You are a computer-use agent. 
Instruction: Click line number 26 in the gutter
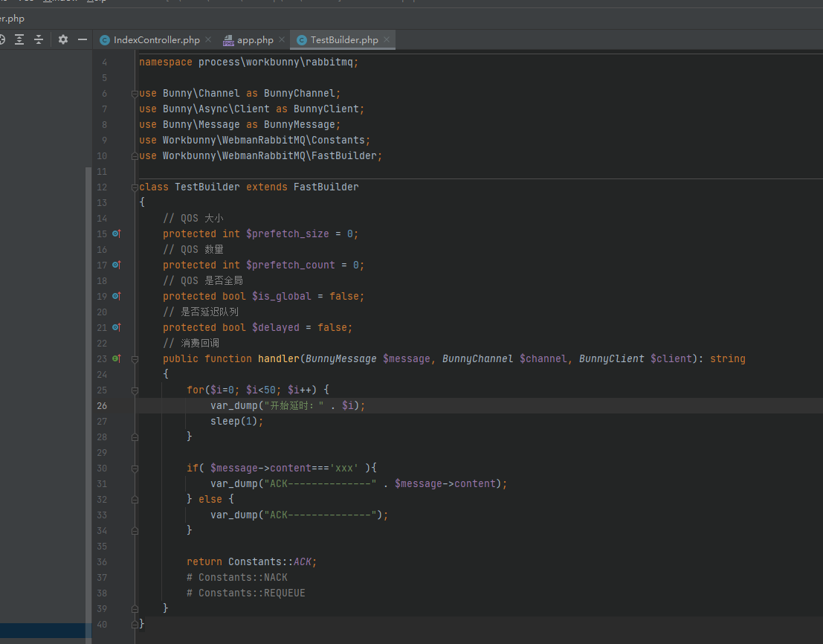tap(102, 406)
